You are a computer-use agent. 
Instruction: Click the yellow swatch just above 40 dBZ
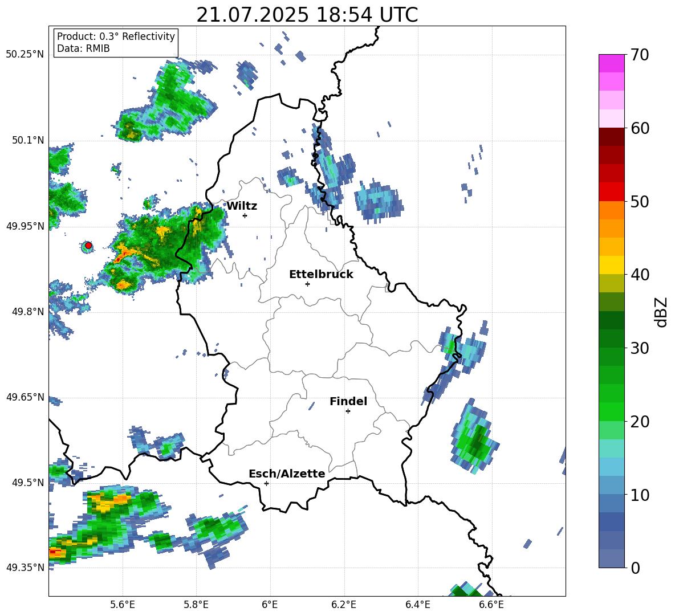pos(611,265)
